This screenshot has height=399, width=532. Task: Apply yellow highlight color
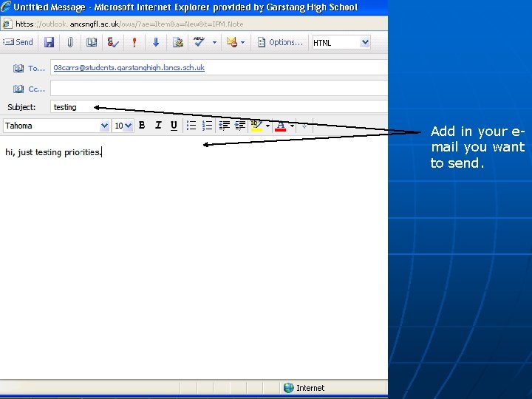click(x=256, y=126)
